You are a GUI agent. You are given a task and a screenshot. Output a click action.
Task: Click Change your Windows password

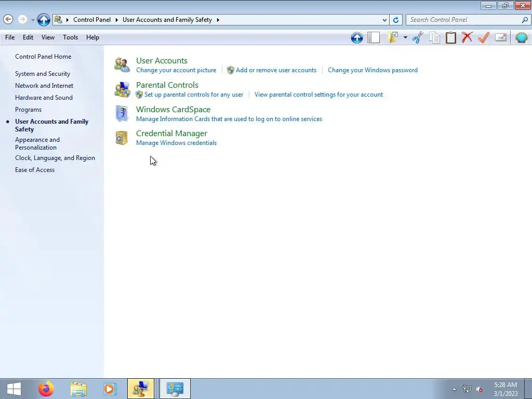[373, 70]
